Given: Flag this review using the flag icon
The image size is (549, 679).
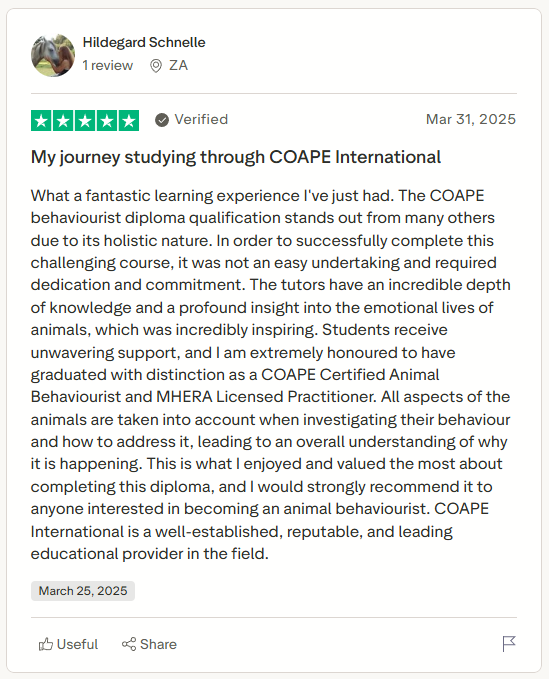Looking at the screenshot, I should tap(509, 643).
